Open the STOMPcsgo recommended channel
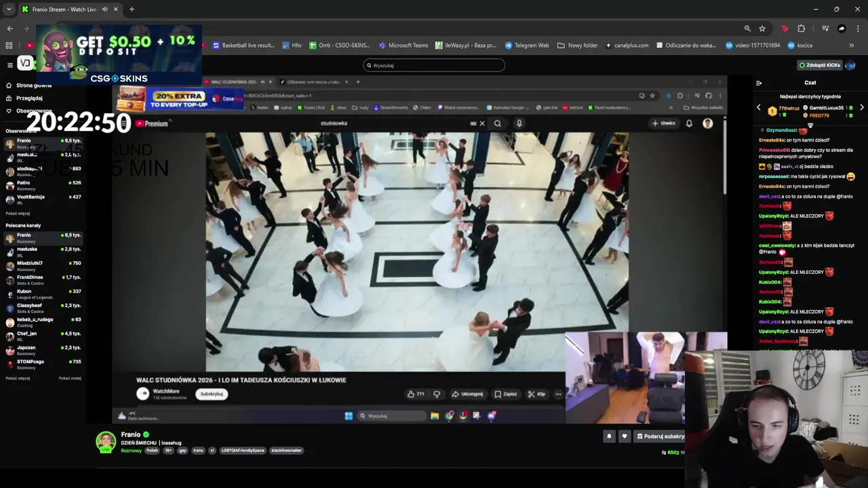The width and height of the screenshot is (868, 488). 43,365
